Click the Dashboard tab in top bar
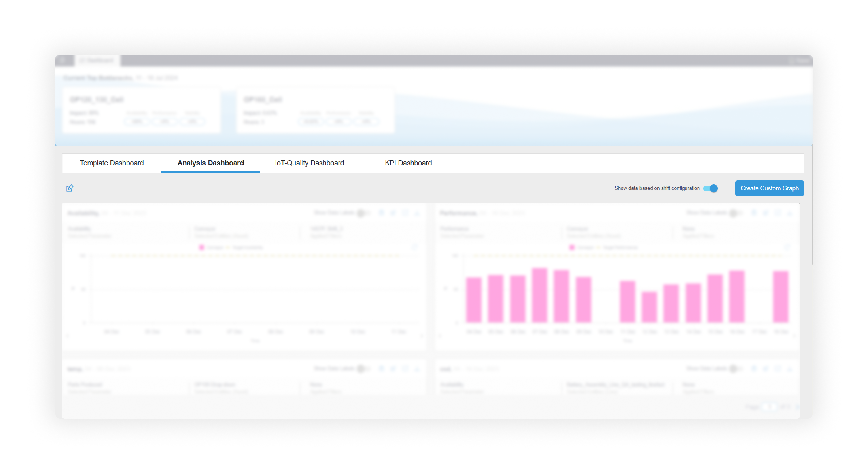Screen dimensions: 868x474 click(x=98, y=60)
